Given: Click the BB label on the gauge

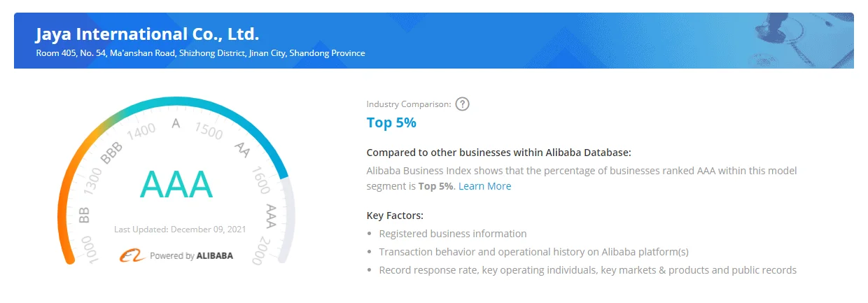Looking at the screenshot, I should coord(85,214).
